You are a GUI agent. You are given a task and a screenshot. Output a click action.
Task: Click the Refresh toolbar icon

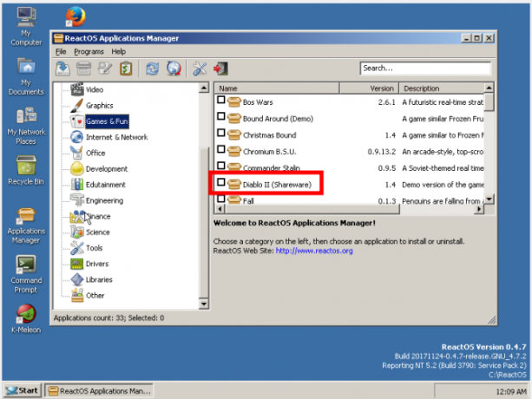(153, 69)
